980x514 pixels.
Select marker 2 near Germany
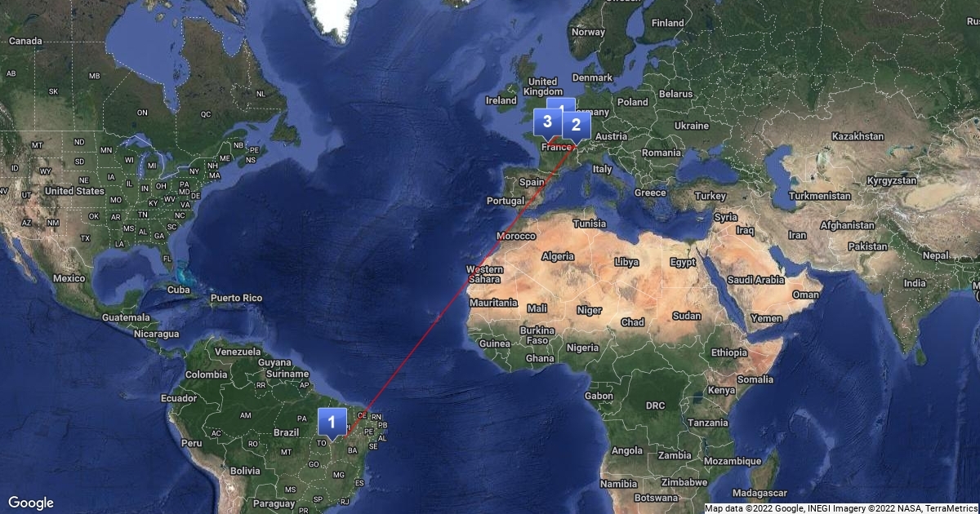[576, 125]
